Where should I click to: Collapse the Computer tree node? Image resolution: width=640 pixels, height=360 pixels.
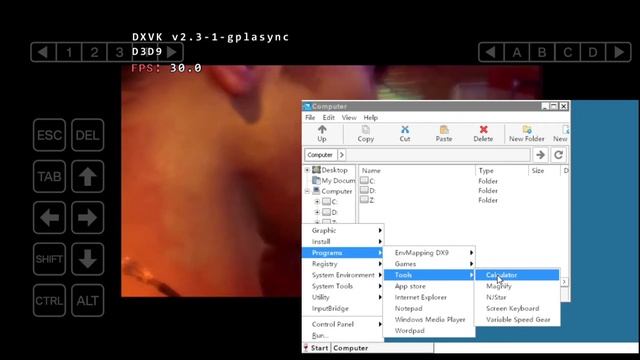(307, 191)
